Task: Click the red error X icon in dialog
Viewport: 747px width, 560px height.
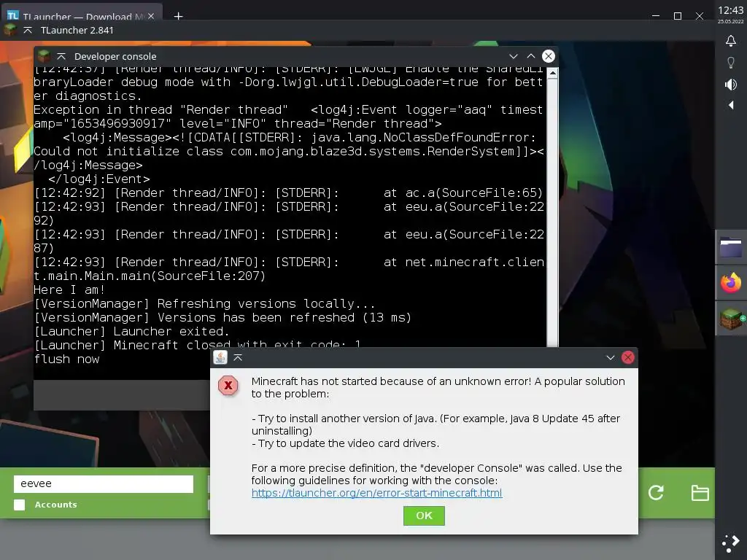Action: [x=228, y=385]
